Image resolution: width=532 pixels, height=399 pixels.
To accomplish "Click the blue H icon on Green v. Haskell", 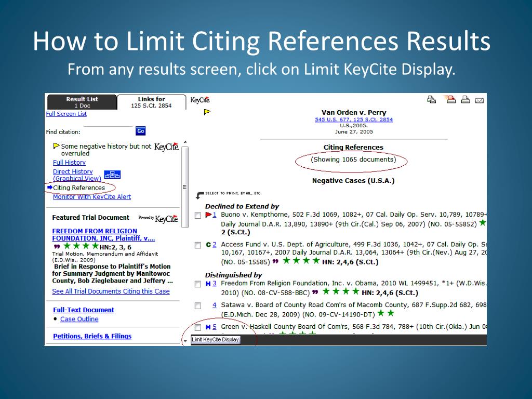I will pos(208,327).
